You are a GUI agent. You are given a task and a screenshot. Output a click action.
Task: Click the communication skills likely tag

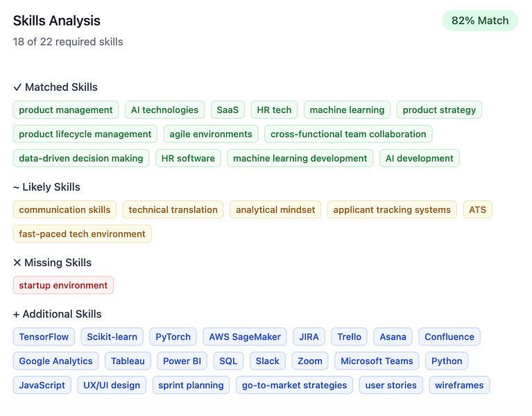coord(65,209)
